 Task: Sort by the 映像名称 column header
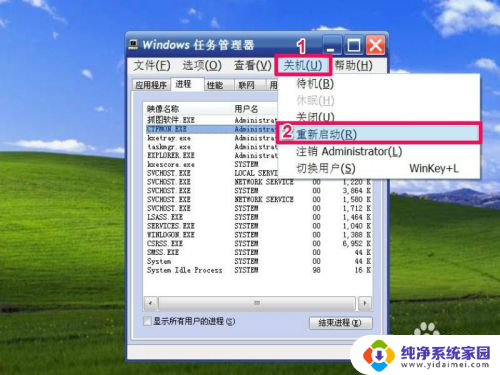(x=188, y=109)
